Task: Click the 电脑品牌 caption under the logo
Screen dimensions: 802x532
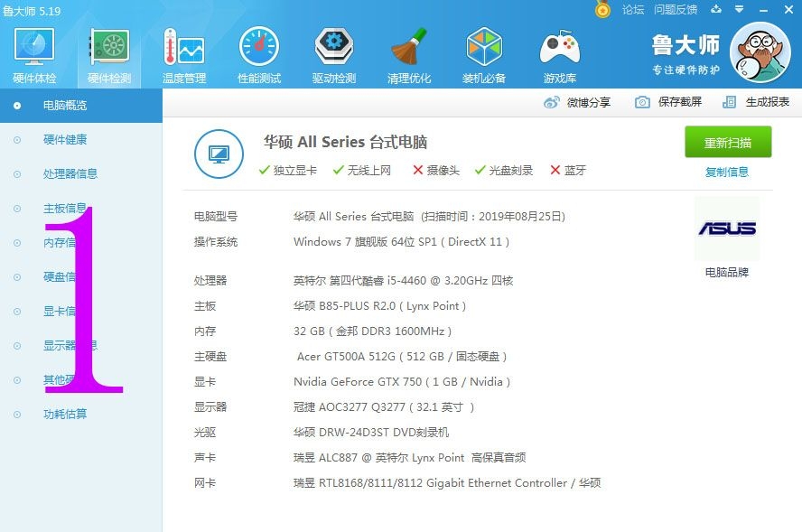Action: pos(727,272)
